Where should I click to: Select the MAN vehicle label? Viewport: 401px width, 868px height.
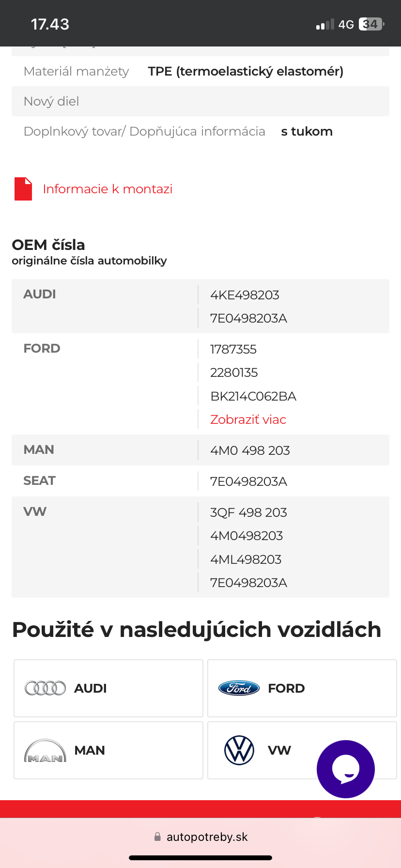point(90,750)
